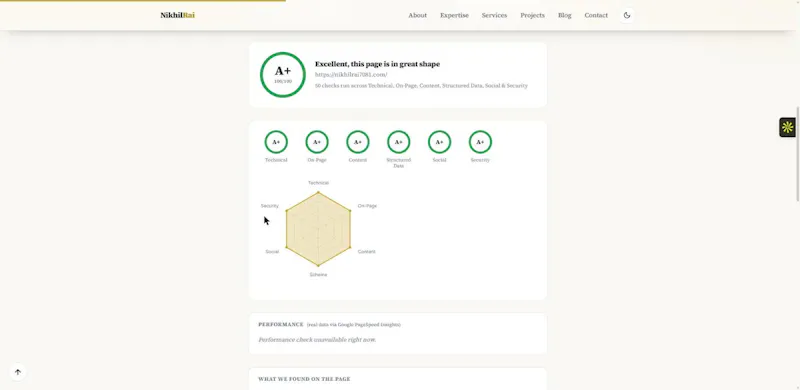800x390 pixels.
Task: Select the Structured Data A+ grade badge
Action: coord(398,142)
